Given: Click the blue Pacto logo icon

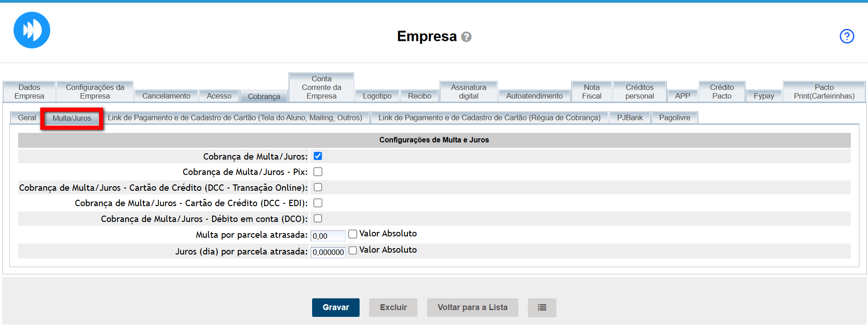Looking at the screenshot, I should point(32,30).
